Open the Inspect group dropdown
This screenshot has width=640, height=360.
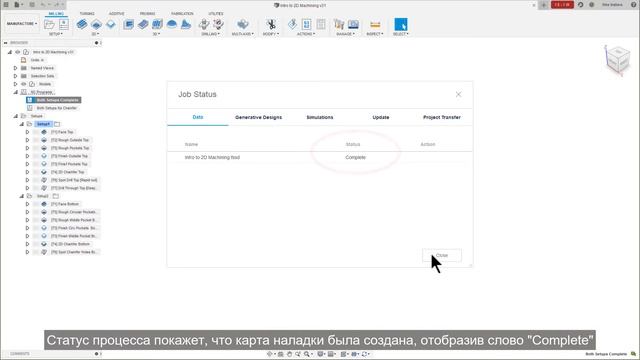375,34
